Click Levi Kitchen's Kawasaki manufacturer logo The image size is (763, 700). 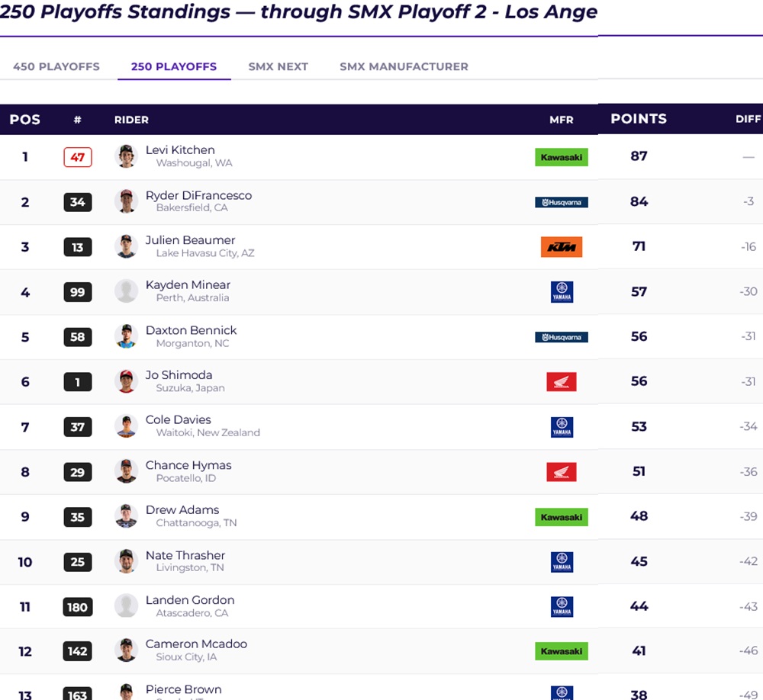click(561, 157)
